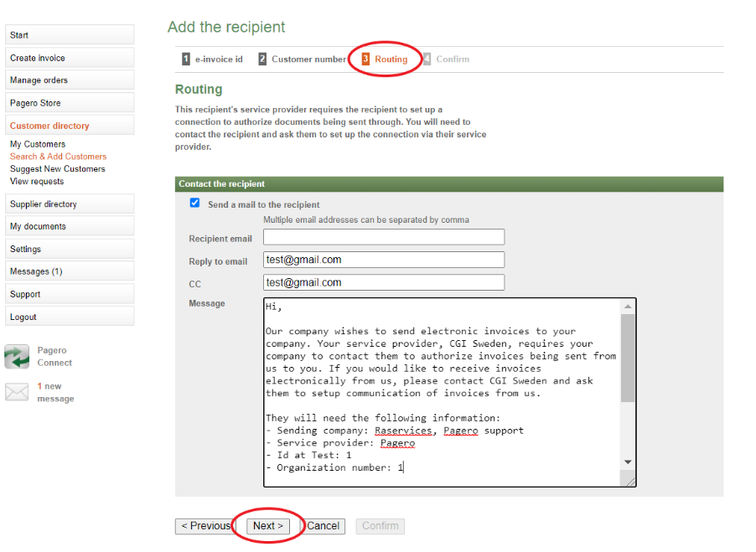
Task: Click the CC email field
Action: (x=384, y=283)
